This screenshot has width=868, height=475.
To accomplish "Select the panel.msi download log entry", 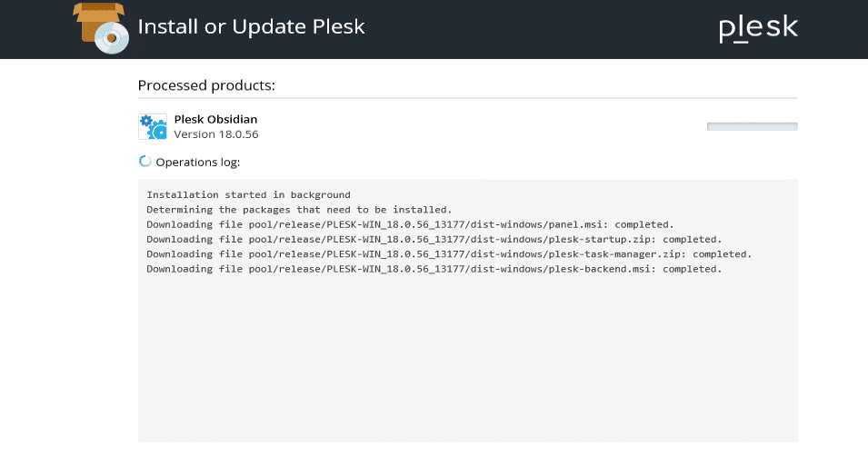I will (x=409, y=223).
